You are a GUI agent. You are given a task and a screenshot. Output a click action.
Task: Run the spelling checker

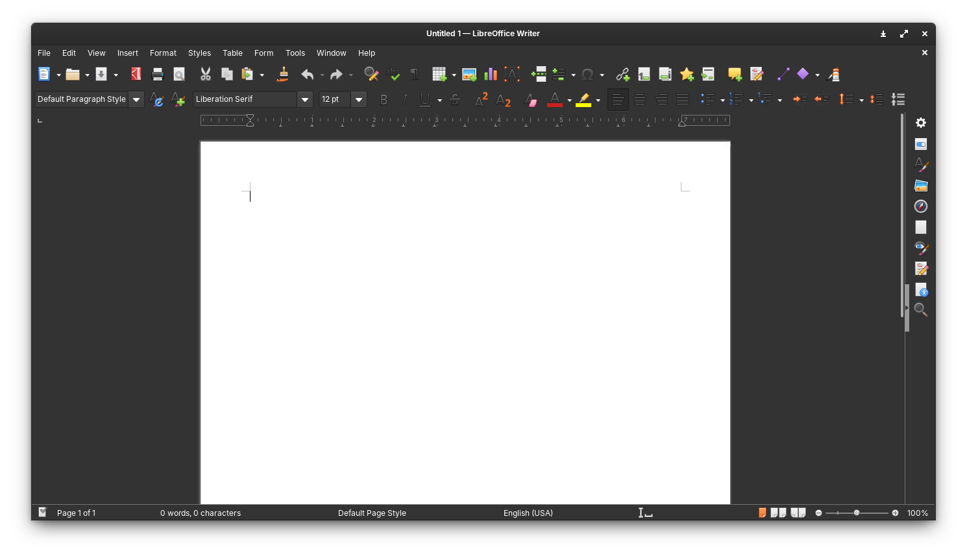[393, 74]
